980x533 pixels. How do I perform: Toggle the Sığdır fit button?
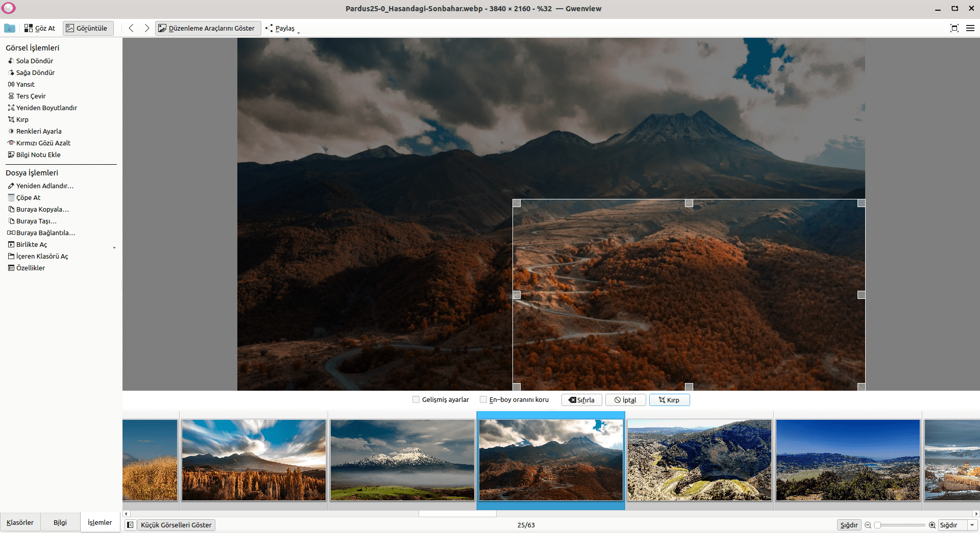pyautogui.click(x=849, y=525)
